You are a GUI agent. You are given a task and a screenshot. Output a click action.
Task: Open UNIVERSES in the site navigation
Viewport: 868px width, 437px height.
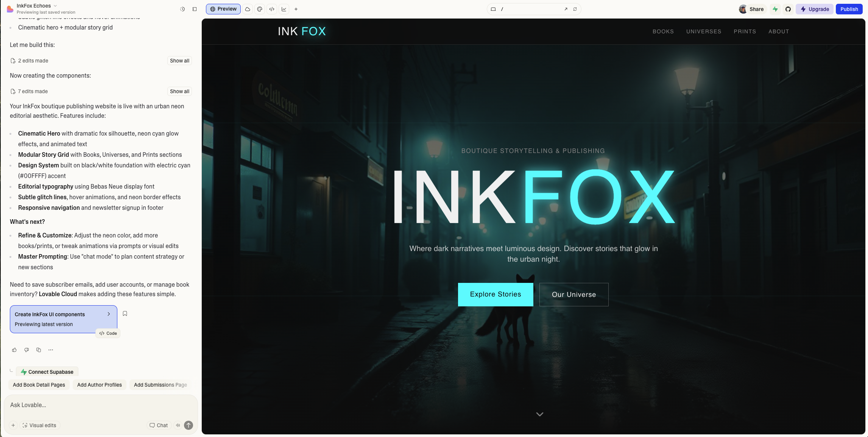coord(704,31)
